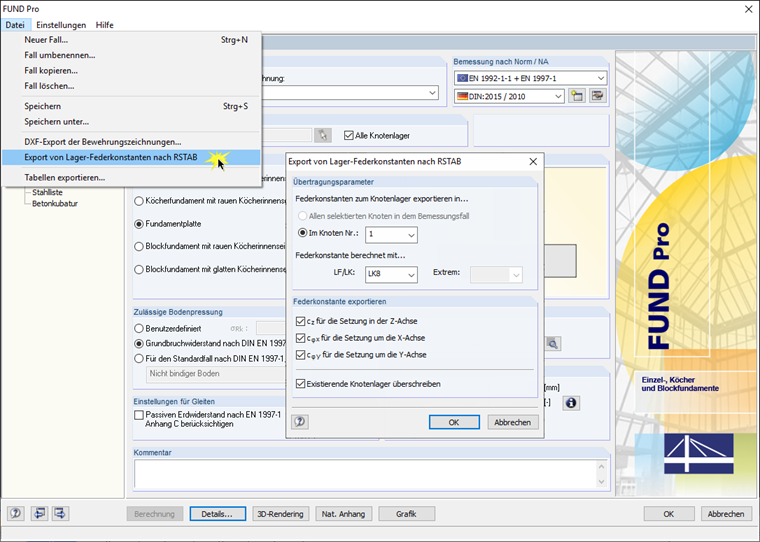Select Für den Standardfall option
Image resolution: width=760 pixels, height=542 pixels.
(x=139, y=359)
